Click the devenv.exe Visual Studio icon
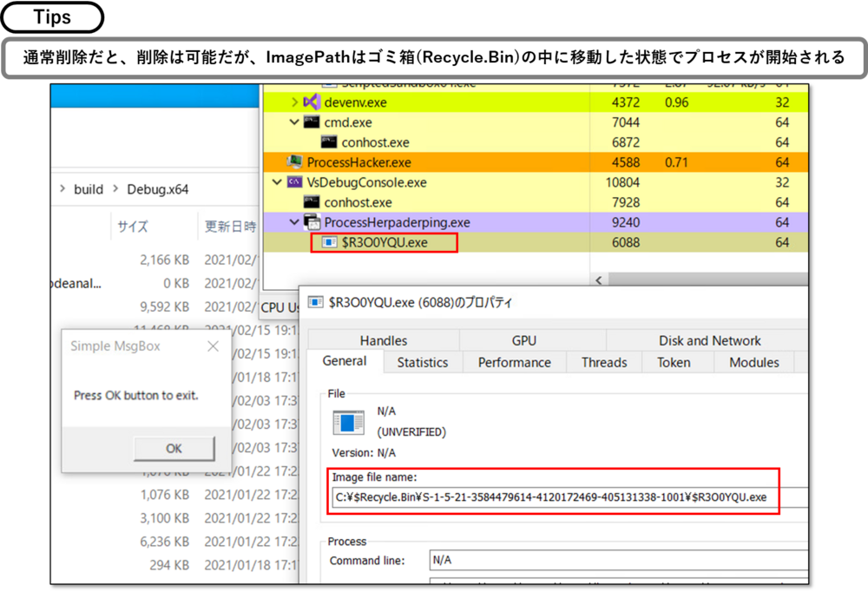The height and width of the screenshot is (592, 868). click(x=311, y=102)
